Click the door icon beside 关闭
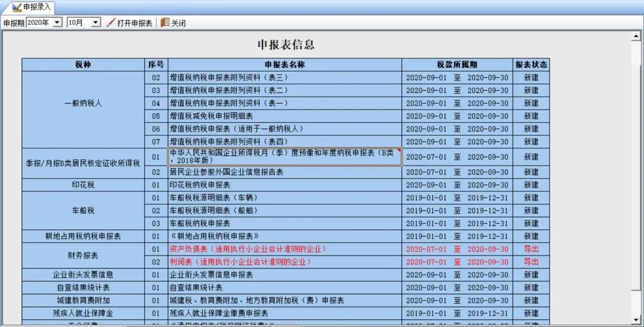Viewport: 644px width, 327px height. (x=165, y=23)
